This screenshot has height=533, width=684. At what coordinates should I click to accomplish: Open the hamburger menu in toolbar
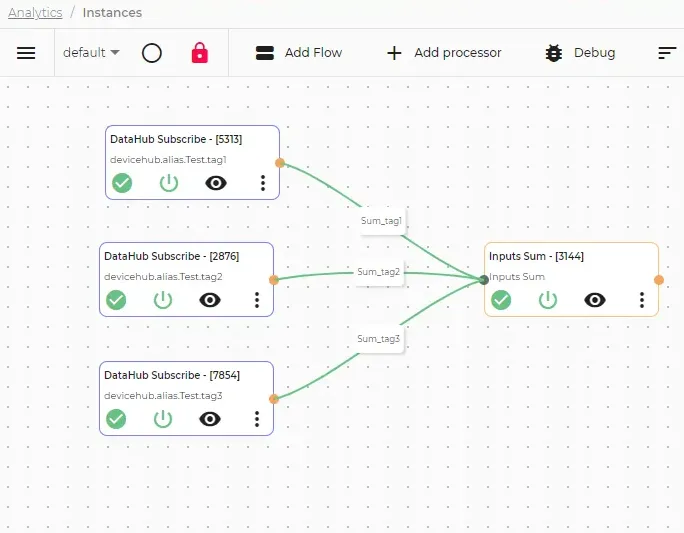click(x=26, y=53)
